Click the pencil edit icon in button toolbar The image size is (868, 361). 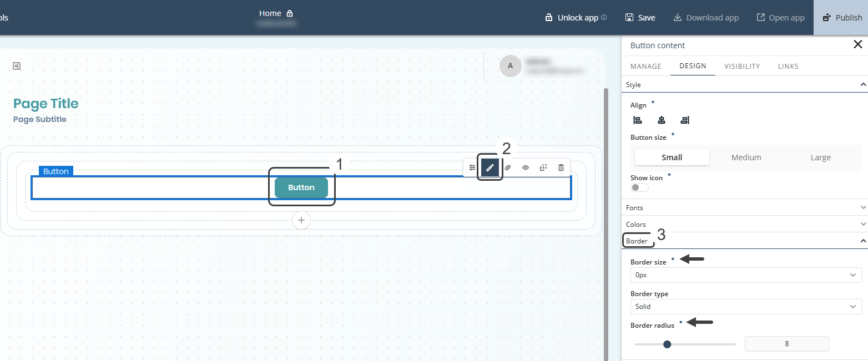pos(490,167)
